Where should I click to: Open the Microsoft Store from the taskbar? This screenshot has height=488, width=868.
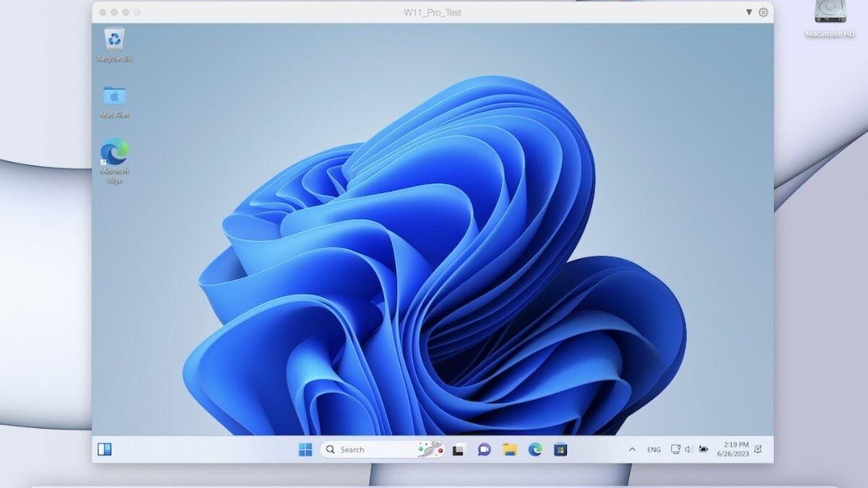[562, 449]
